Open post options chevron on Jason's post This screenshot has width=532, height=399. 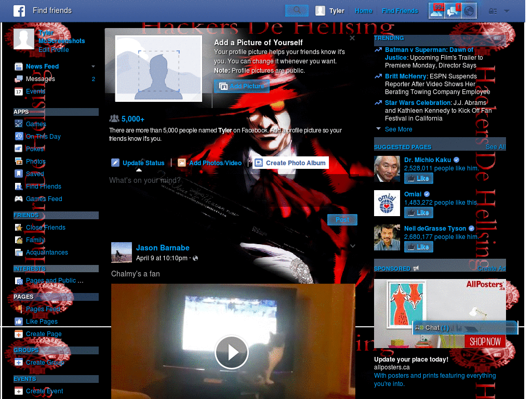pos(353,246)
